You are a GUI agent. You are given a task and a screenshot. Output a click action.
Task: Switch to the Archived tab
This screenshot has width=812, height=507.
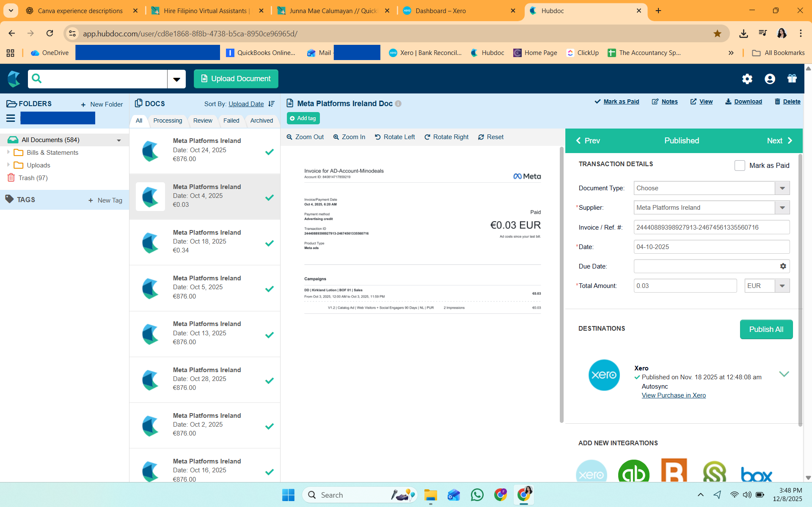coord(261,121)
